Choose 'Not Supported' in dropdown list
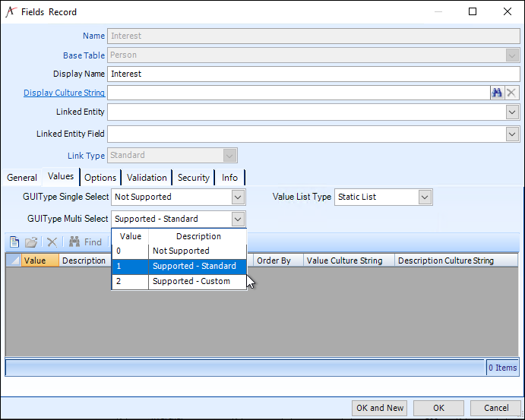Screen dimensions: 525x420 pyautogui.click(x=179, y=251)
